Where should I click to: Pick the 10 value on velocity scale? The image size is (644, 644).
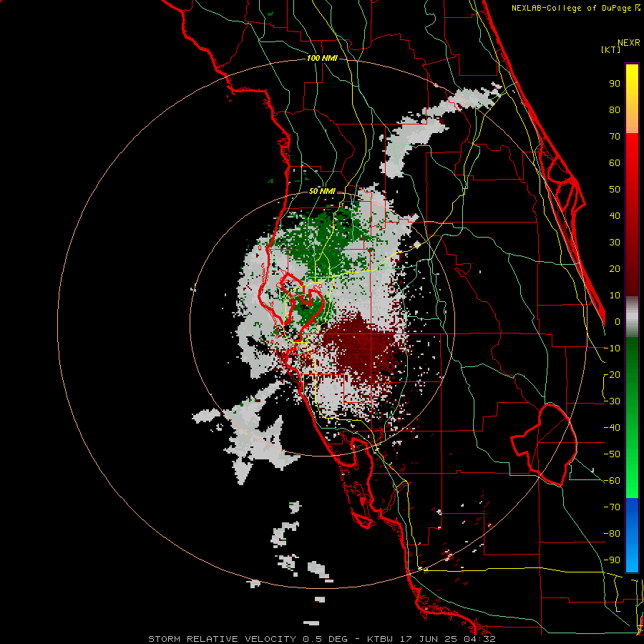(x=615, y=296)
